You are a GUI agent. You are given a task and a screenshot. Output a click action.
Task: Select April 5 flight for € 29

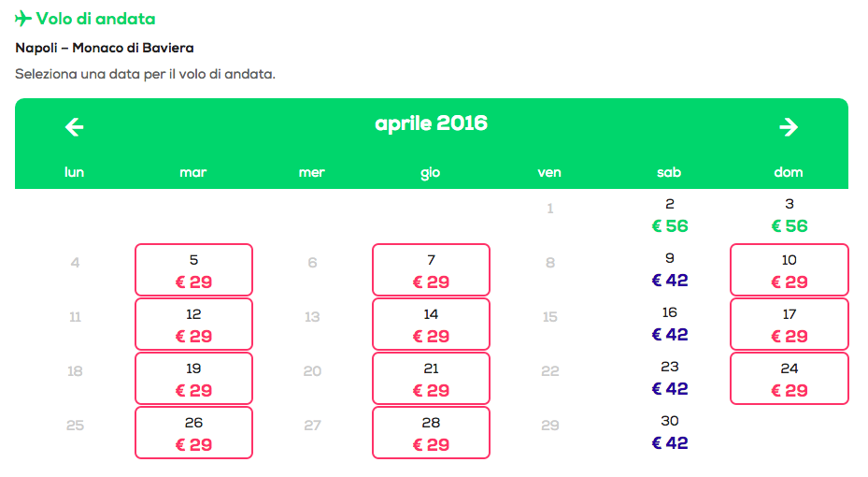(x=193, y=271)
